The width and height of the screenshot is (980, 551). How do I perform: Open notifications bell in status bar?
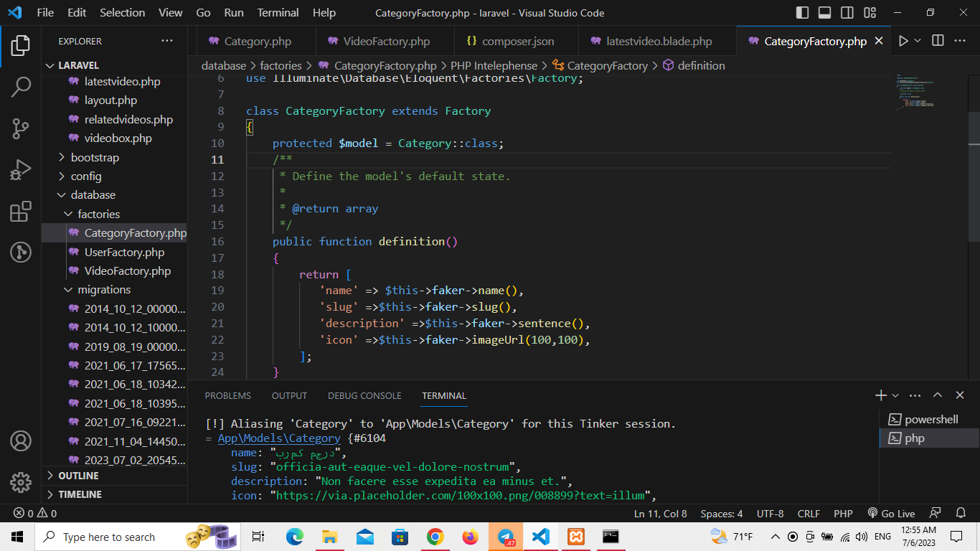[x=961, y=514]
